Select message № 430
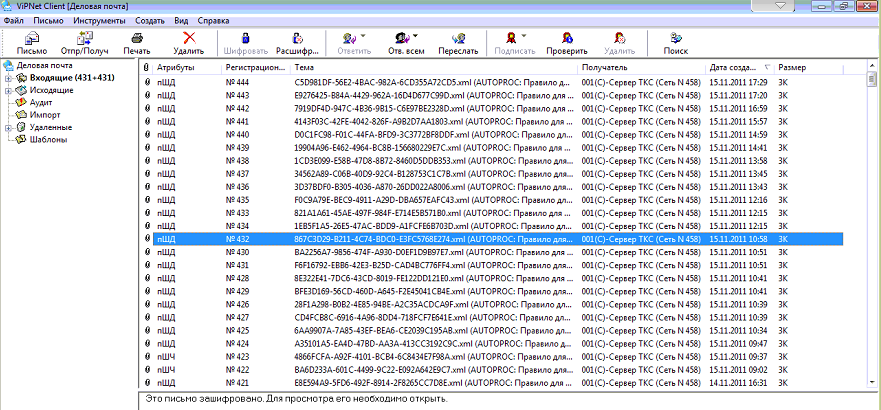 [x=492, y=252]
